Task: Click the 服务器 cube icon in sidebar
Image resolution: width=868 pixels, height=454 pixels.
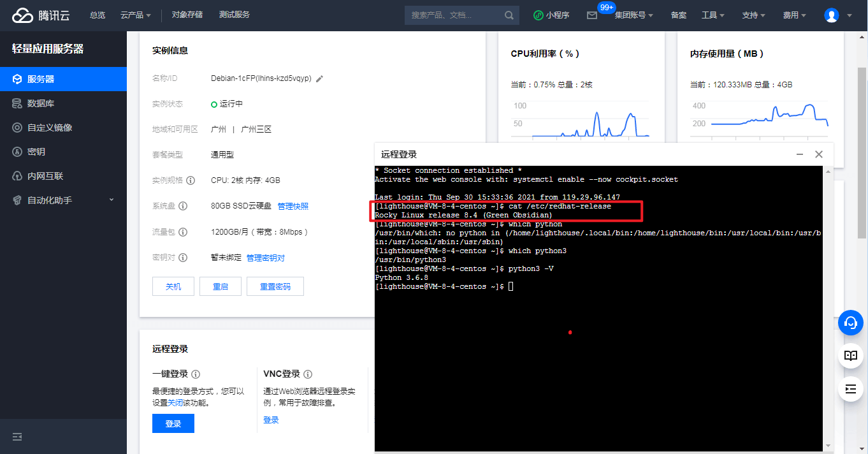Action: pos(17,79)
